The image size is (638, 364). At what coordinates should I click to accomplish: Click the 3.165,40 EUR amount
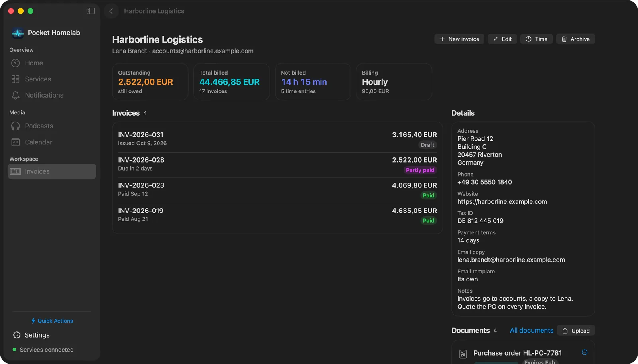pos(414,135)
